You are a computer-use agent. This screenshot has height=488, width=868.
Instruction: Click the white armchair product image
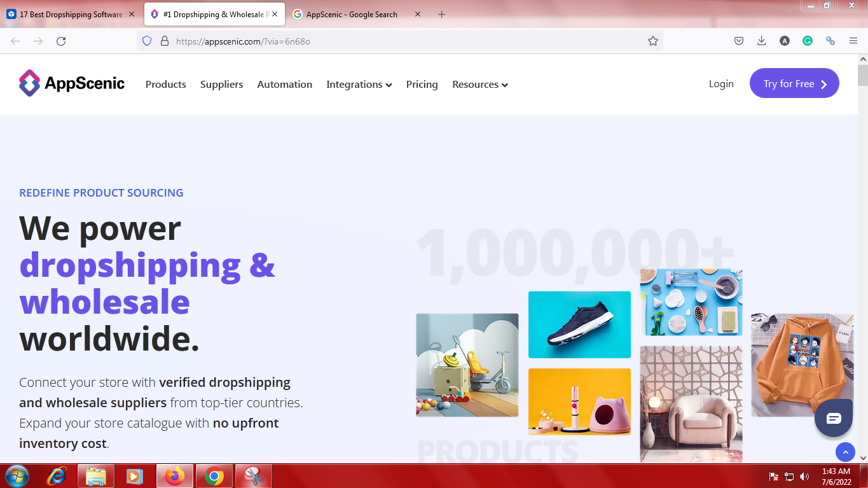coord(691,404)
